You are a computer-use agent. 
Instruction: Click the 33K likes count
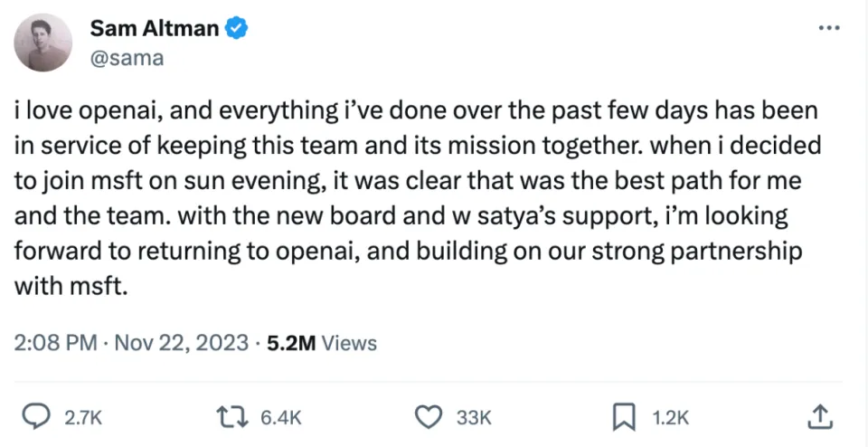[474, 417]
